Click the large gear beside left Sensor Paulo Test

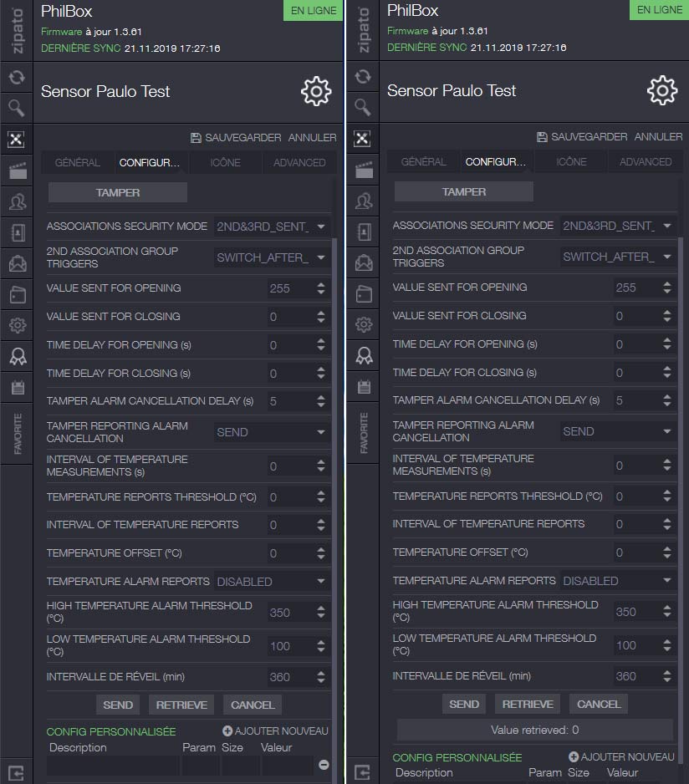(x=316, y=91)
